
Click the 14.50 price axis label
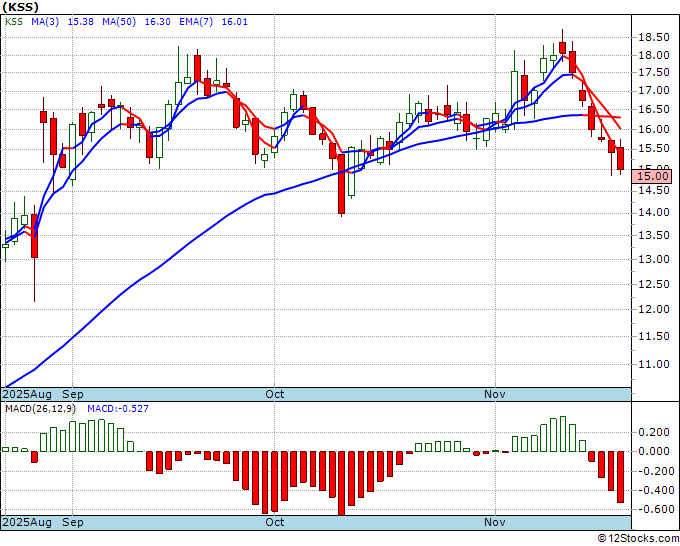654,190
